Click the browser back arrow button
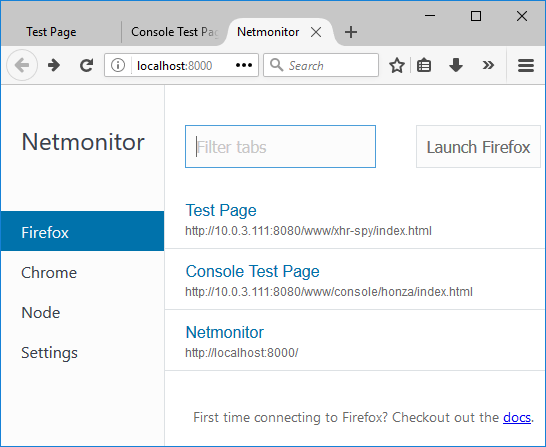Viewport: 546px width, 447px height. [x=22, y=65]
